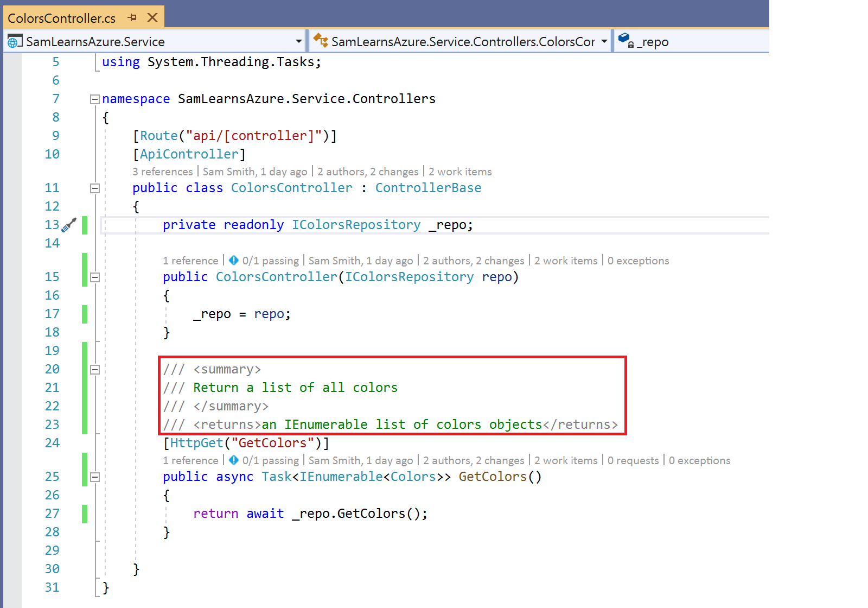Click the green change marker beside line 27
Screen dimensions: 868x608
click(85, 514)
